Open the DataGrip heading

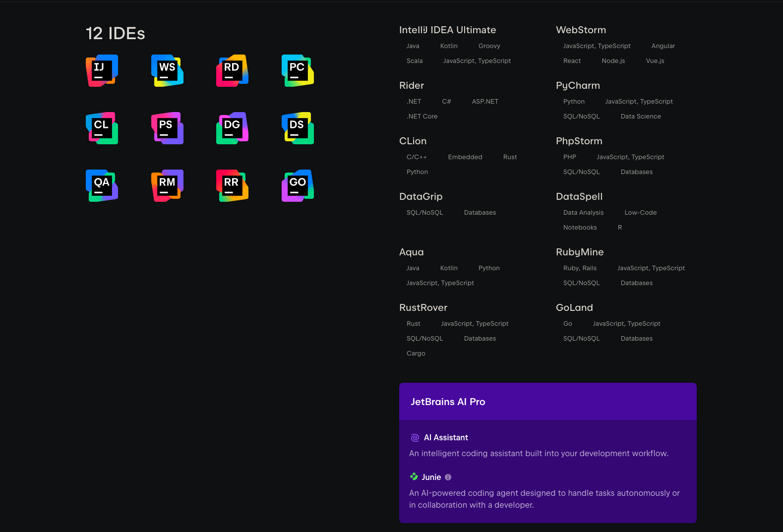(421, 197)
